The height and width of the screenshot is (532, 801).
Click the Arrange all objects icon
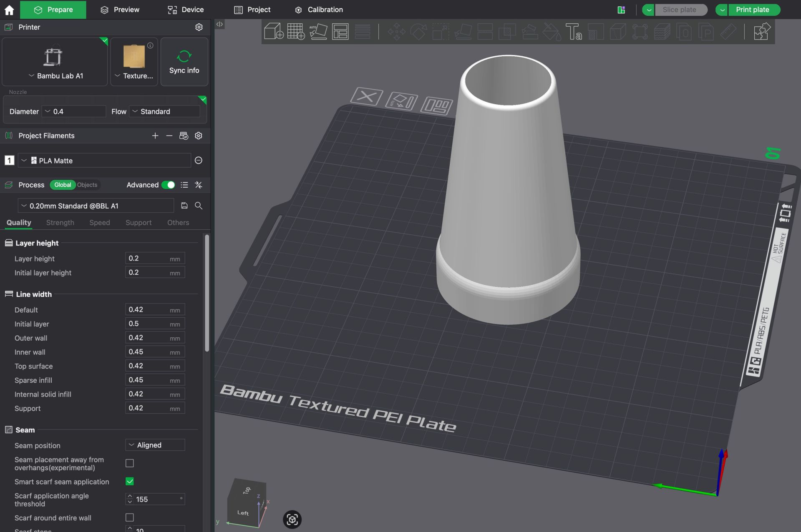(x=340, y=31)
